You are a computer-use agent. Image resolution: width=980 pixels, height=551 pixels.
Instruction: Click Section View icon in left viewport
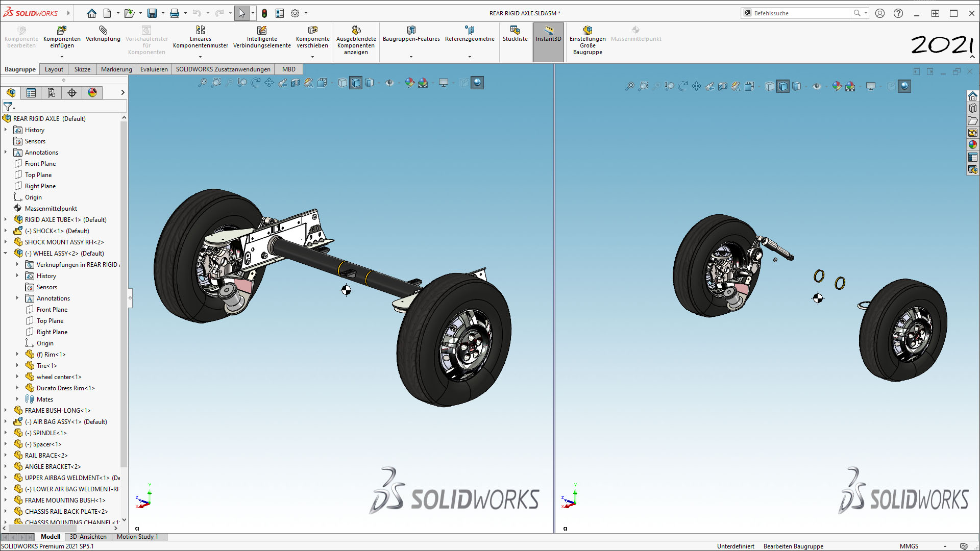pyautogui.click(x=296, y=83)
